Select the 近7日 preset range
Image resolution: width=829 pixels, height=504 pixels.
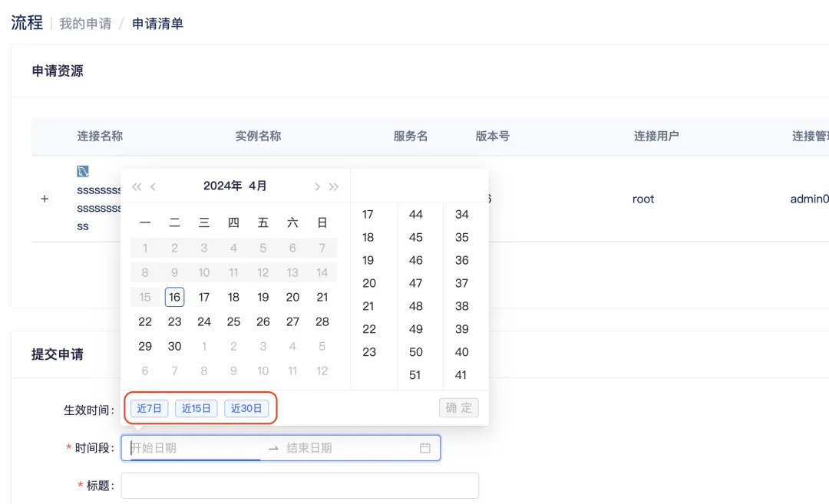click(x=149, y=408)
